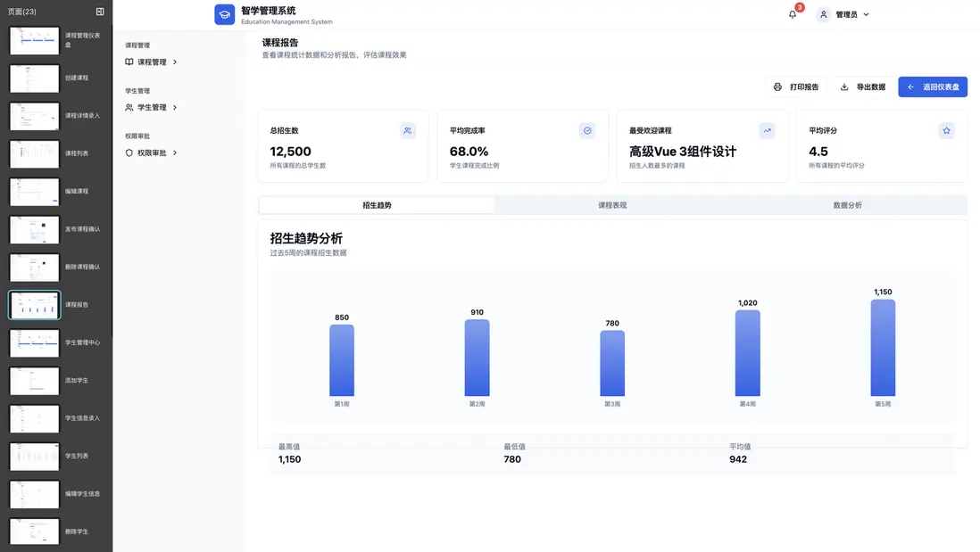
Task: Select the 课程管理仪表盘 page thumbnail
Action: (35, 41)
